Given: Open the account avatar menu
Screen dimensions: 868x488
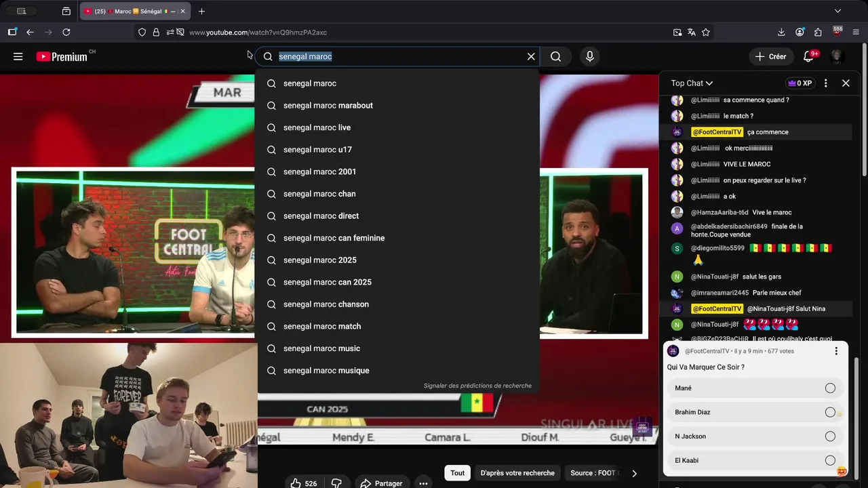Looking at the screenshot, I should (x=837, y=57).
